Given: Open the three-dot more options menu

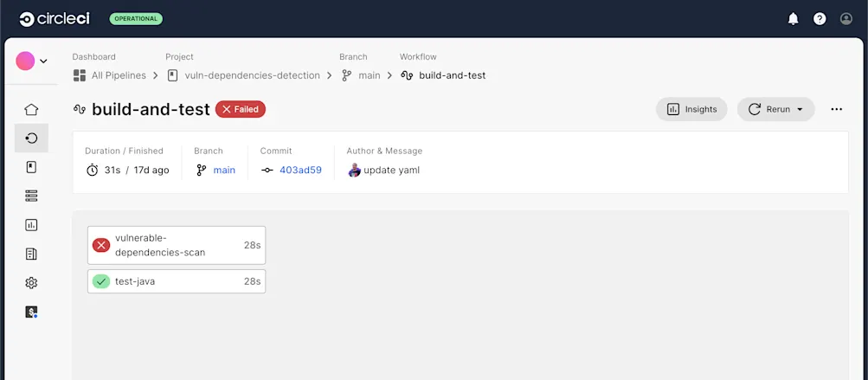Looking at the screenshot, I should [x=837, y=109].
